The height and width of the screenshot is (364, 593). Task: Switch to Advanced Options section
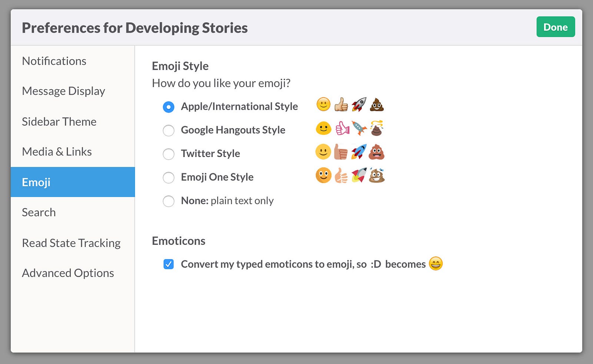(x=73, y=273)
